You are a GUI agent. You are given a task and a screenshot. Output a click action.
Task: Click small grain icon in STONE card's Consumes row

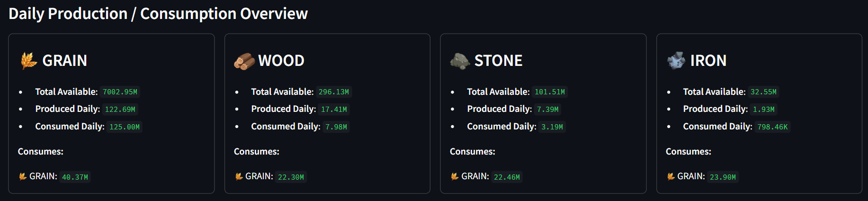coord(455,176)
